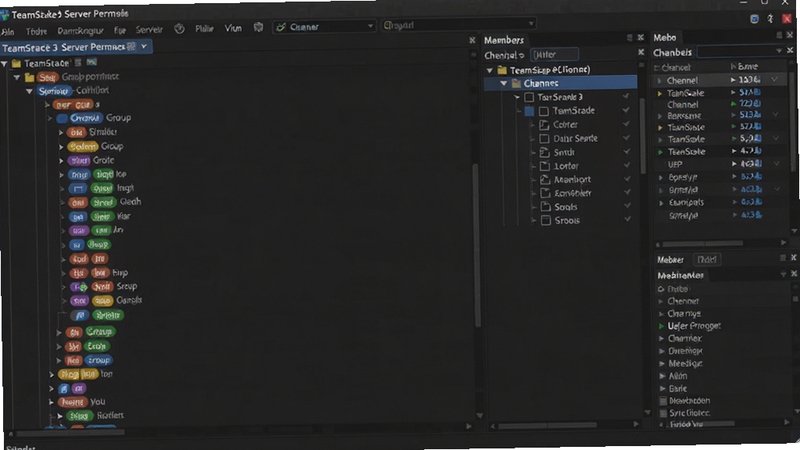Tick the Cobrer checkbox
This screenshot has width=800, height=450.
544,124
